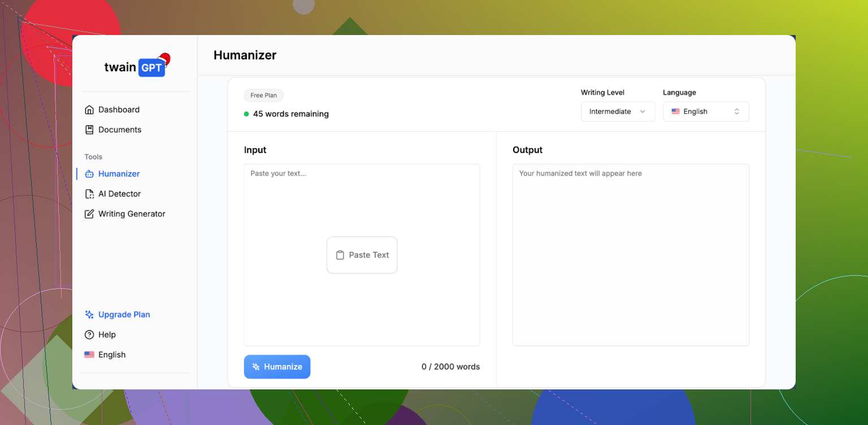The image size is (868, 425).
Task: Click the Help question mark icon
Action: (89, 335)
